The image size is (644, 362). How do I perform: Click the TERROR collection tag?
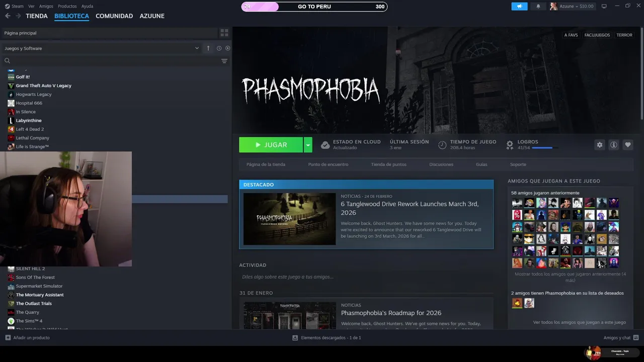624,35
